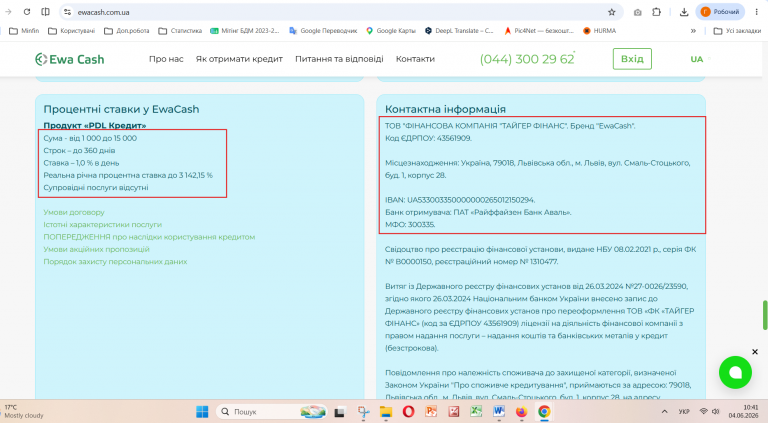Open Windows Start menu
The width and height of the screenshot is (768, 423).
point(202,412)
